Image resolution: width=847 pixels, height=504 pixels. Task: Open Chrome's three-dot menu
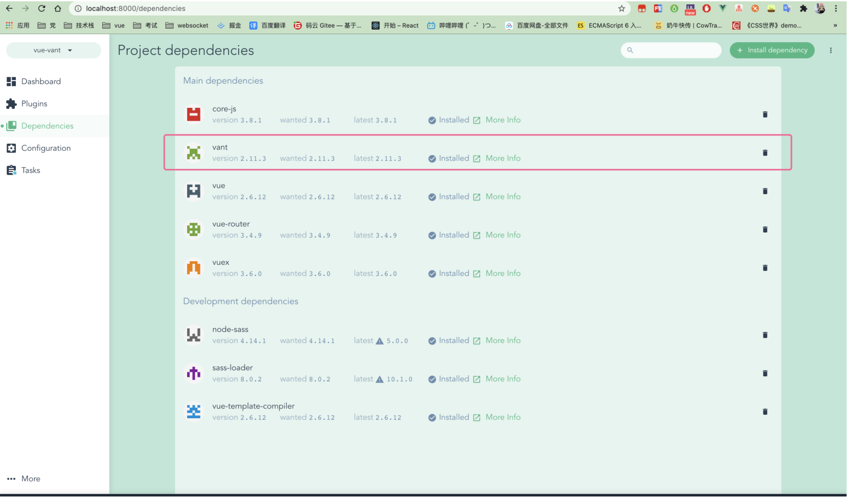point(836,8)
